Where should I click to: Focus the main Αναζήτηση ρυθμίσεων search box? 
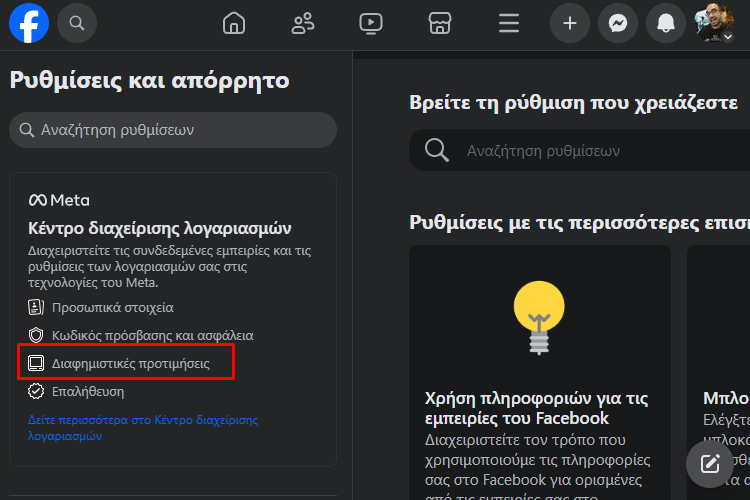point(579,150)
